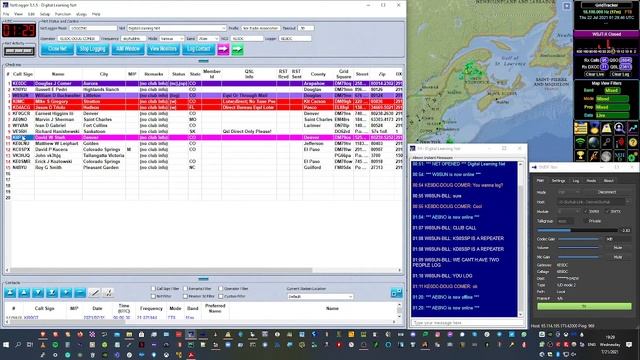640x360 pixels.
Task: Click the magenta arrow button in Net Control
Action: coord(223,49)
